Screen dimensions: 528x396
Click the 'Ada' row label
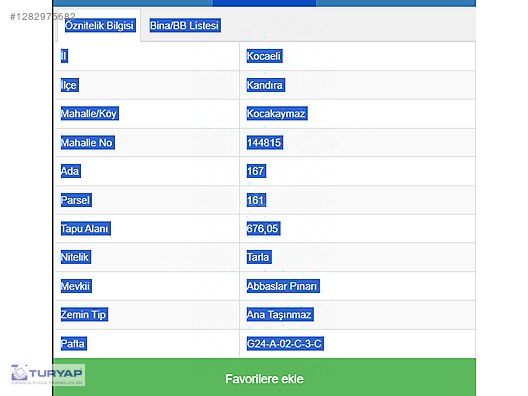(70, 171)
